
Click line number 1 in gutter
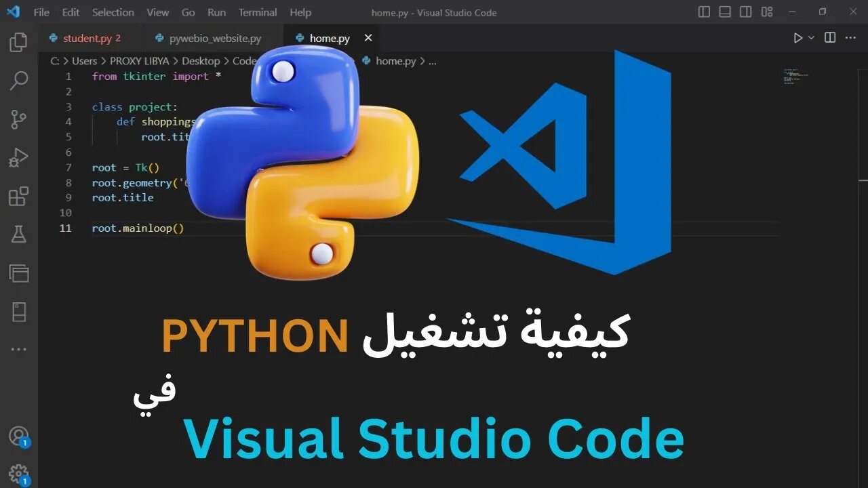pos(68,77)
